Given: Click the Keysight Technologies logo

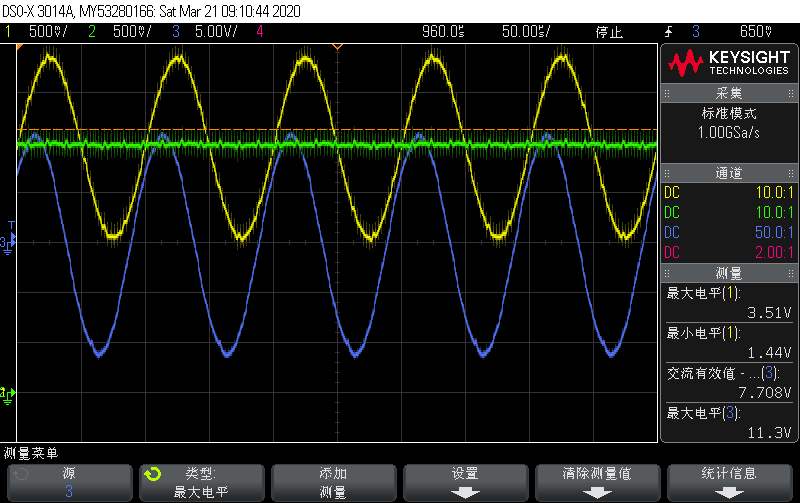Looking at the screenshot, I should 729,63.
